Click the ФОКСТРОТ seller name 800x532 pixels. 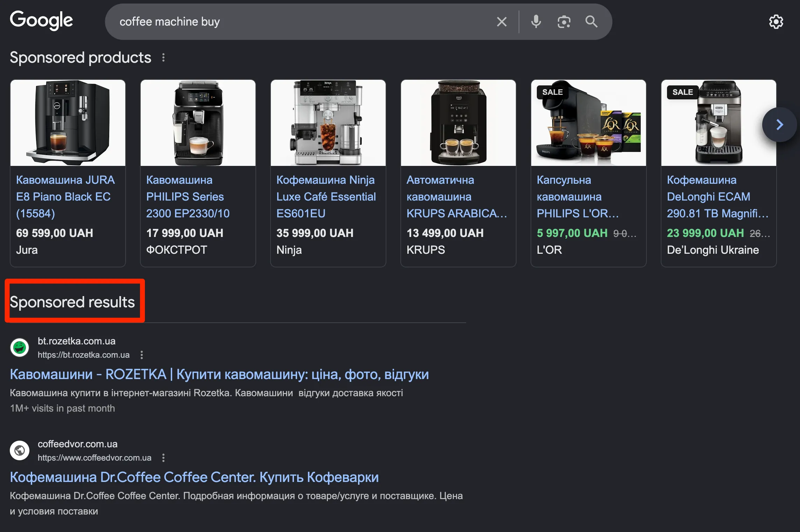click(x=177, y=250)
